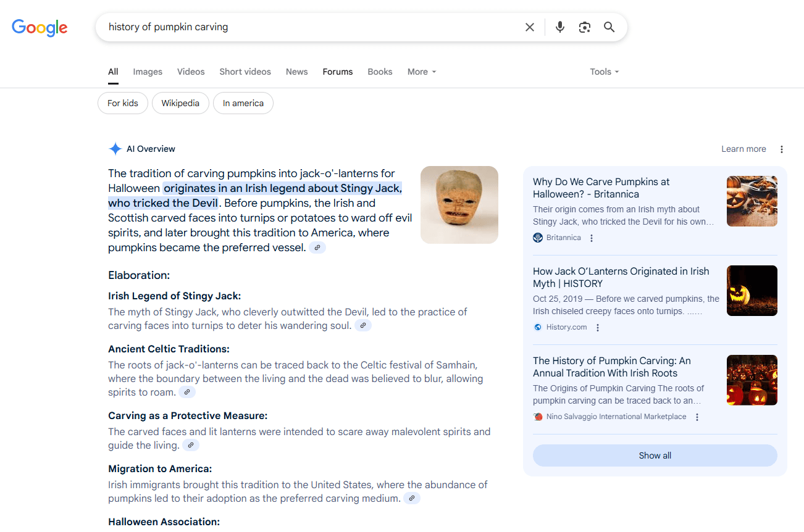Open 'How Jack O'Lanterns Originated' HISTORY result
804x532 pixels.
[x=621, y=277]
